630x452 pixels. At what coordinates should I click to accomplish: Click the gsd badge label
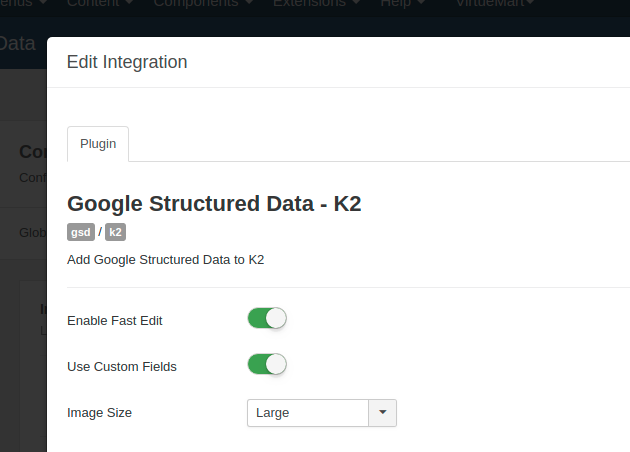(x=81, y=232)
